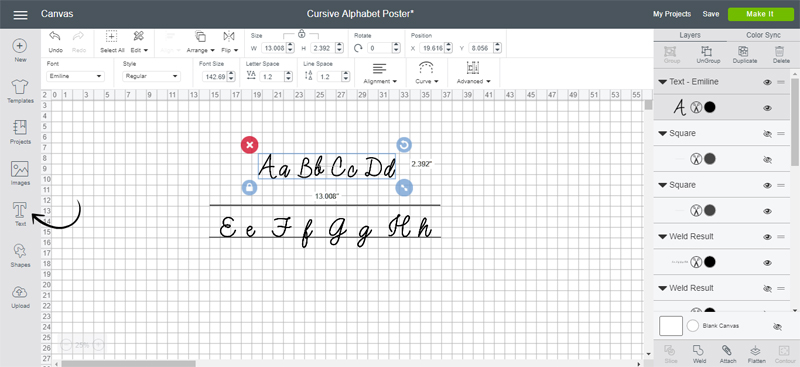800x367 pixels.
Task: Collapse the first Weld Result group
Action: pos(662,236)
